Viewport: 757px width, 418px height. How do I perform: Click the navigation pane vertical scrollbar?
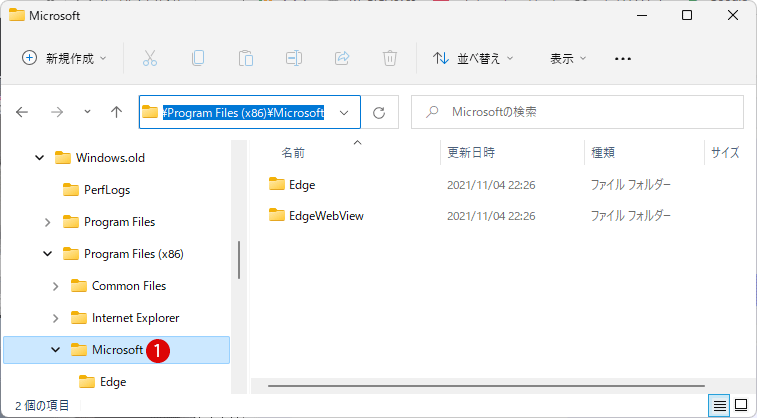[239, 261]
